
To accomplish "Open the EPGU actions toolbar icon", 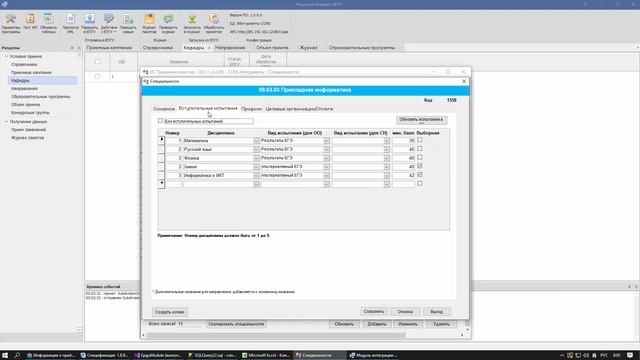I will tap(109, 23).
